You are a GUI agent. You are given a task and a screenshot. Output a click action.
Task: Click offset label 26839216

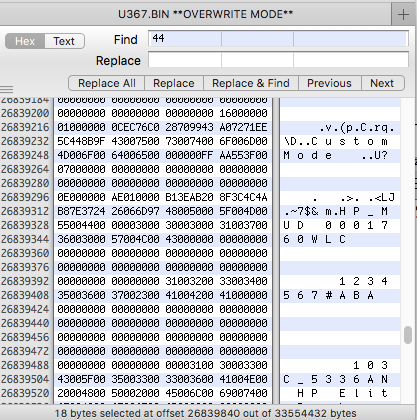pyautogui.click(x=25, y=127)
